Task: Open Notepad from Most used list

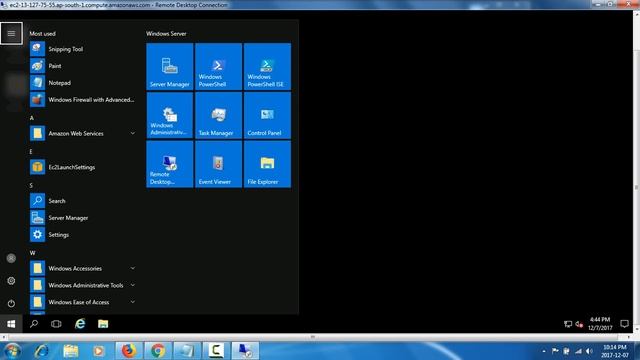Action: click(83, 83)
